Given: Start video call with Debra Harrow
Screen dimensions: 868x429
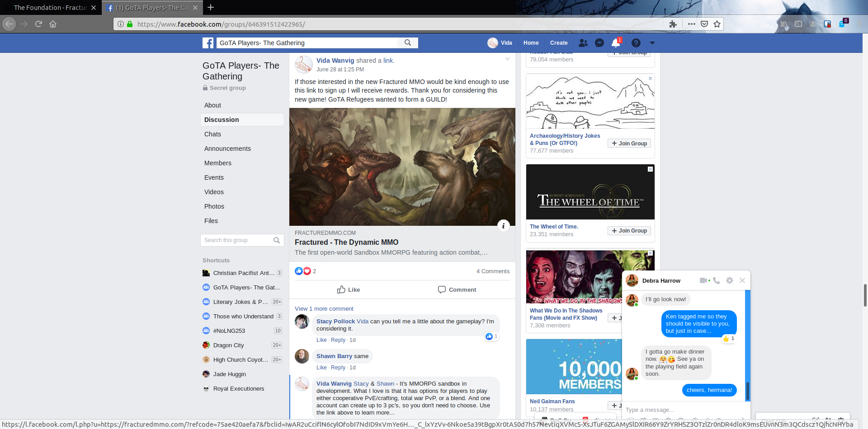Looking at the screenshot, I should click(x=703, y=280).
